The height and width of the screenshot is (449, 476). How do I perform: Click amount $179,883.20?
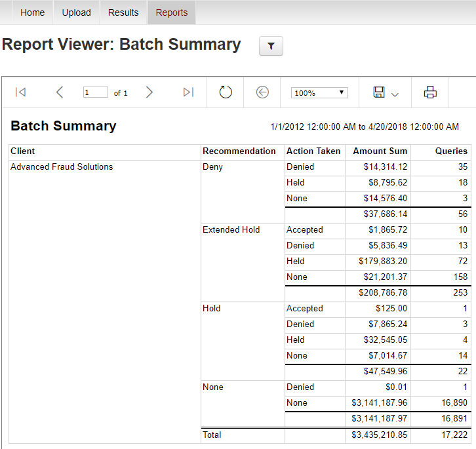point(383,261)
